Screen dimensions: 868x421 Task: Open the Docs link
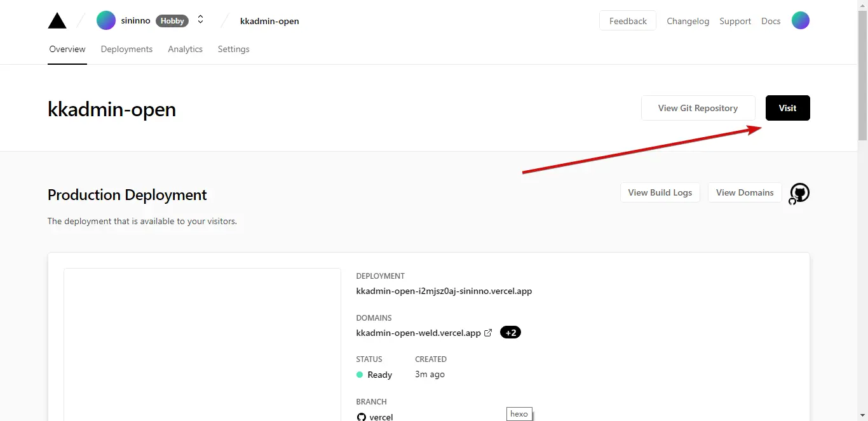click(x=771, y=21)
